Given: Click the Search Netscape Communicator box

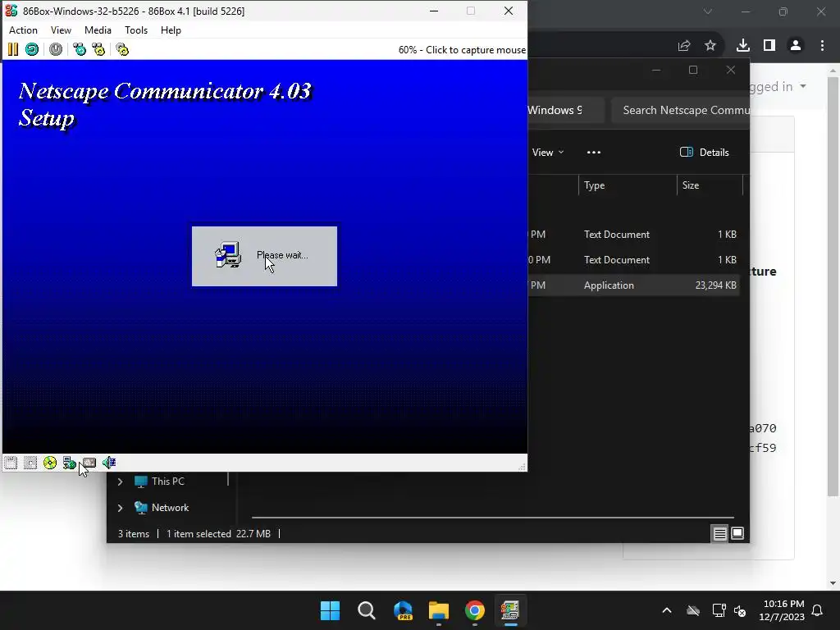Looking at the screenshot, I should click(x=681, y=111).
